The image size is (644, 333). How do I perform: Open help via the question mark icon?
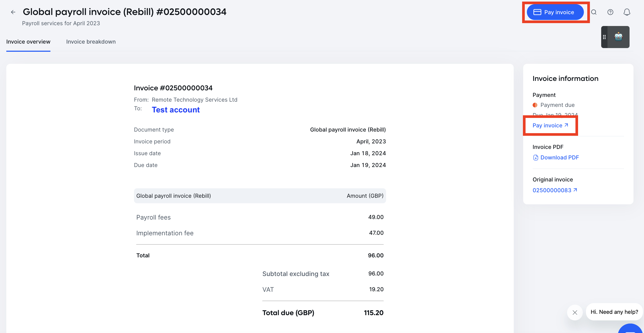pos(610,12)
